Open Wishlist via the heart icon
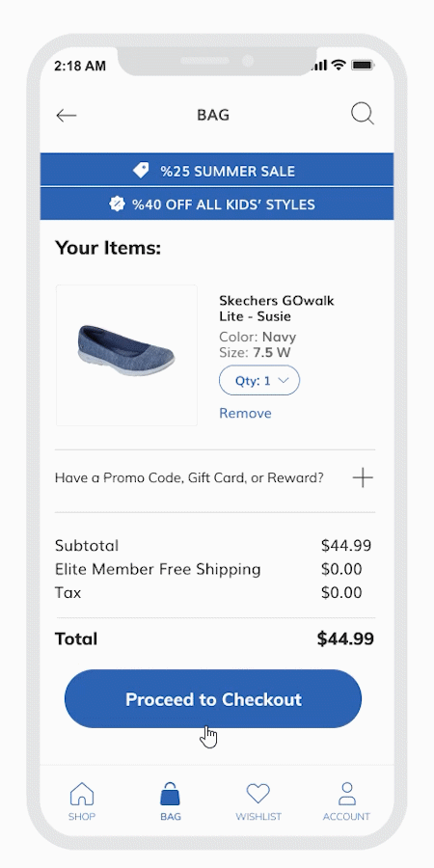434x868 pixels. [258, 794]
